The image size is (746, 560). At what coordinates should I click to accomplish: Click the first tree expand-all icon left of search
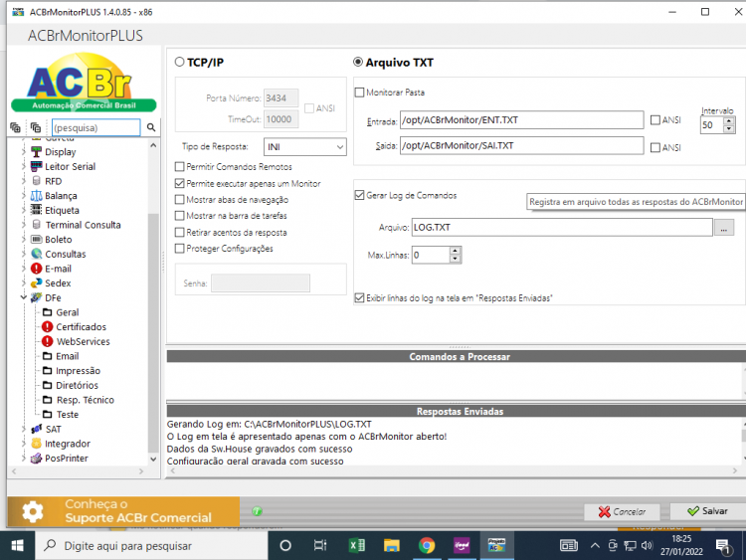point(15,127)
